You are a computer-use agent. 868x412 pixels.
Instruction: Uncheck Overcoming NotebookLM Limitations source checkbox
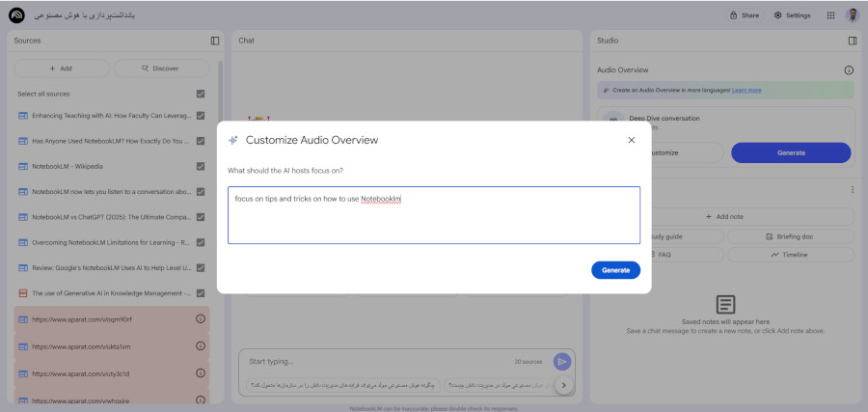click(x=201, y=242)
